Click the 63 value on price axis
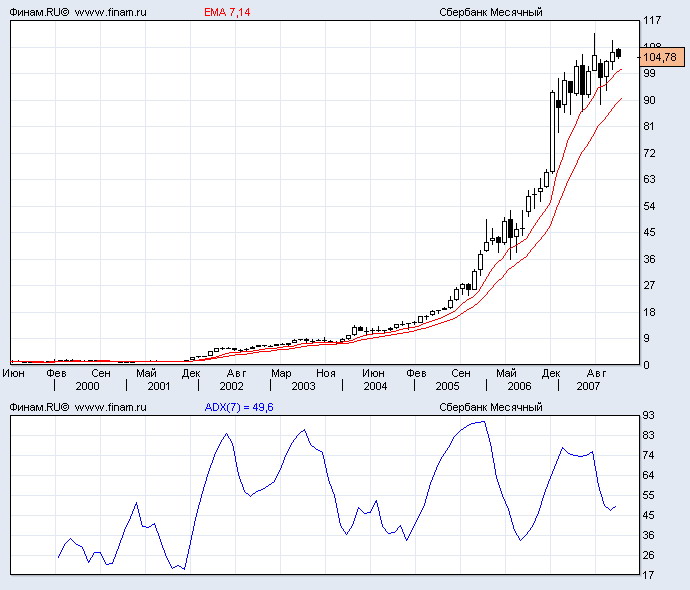The height and width of the screenshot is (590, 690). tap(650, 180)
